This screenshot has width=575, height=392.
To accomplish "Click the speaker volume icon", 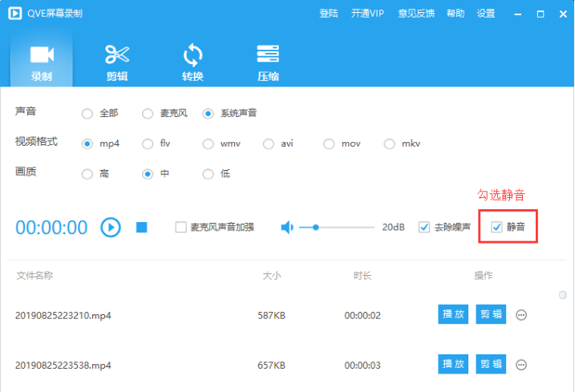I will pyautogui.click(x=287, y=228).
